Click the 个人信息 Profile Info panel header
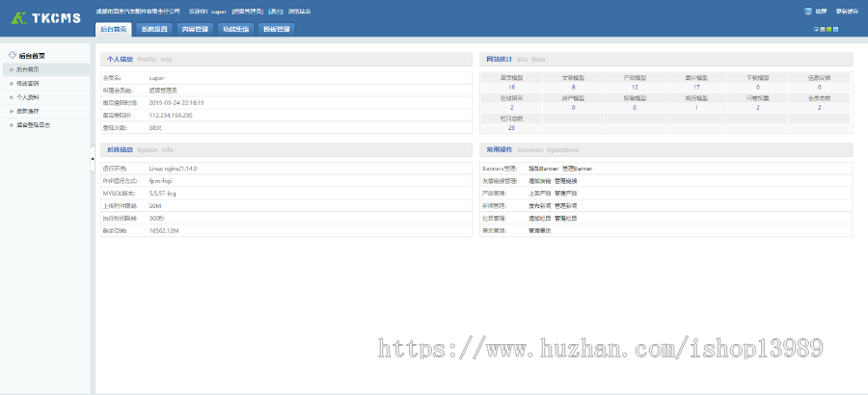 point(286,59)
